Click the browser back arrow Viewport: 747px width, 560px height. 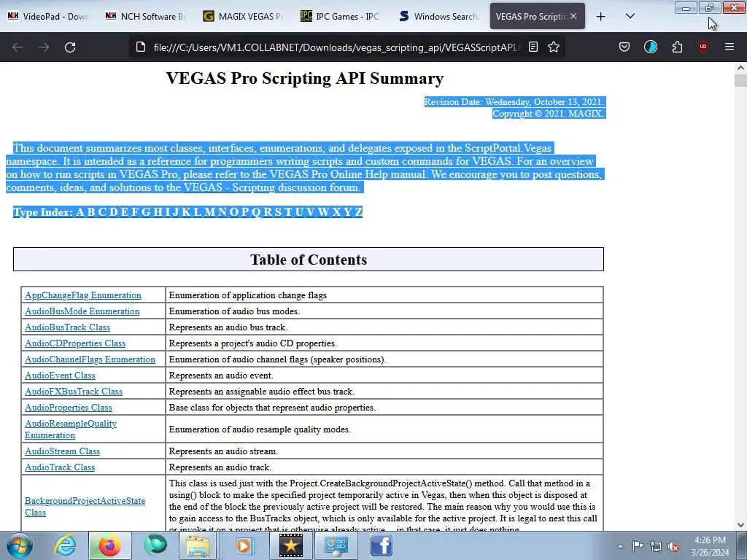point(18,47)
